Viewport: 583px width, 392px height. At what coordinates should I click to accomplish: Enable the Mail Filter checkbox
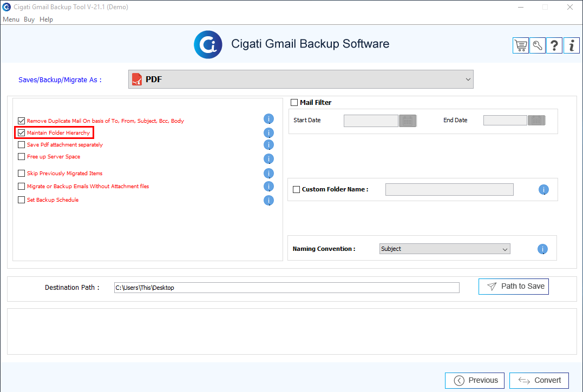tap(294, 102)
